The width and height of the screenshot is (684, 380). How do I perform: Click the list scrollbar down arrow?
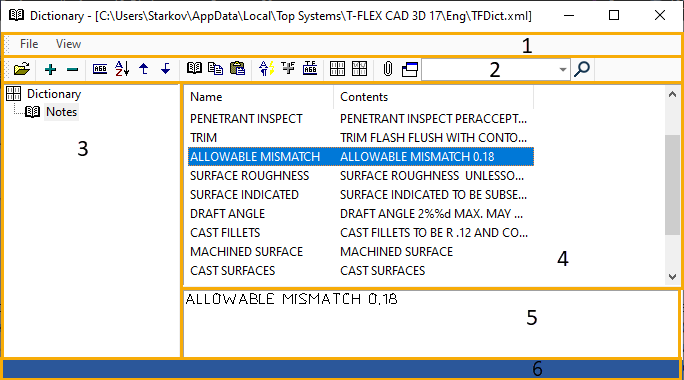[x=672, y=277]
